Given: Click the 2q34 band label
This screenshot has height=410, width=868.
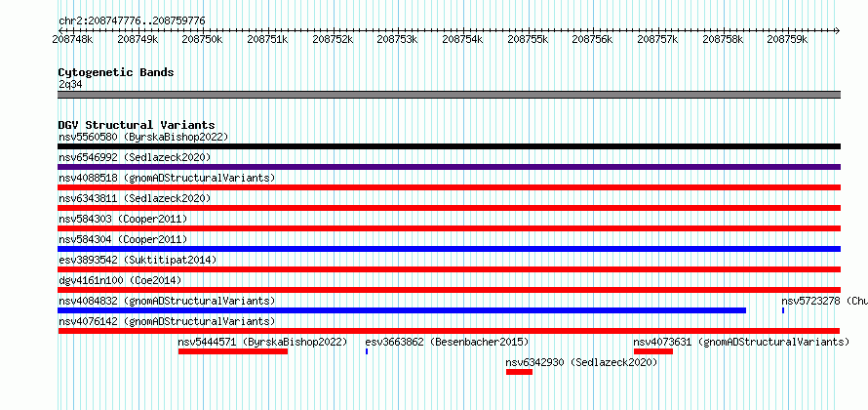Looking at the screenshot, I should coord(71,84).
